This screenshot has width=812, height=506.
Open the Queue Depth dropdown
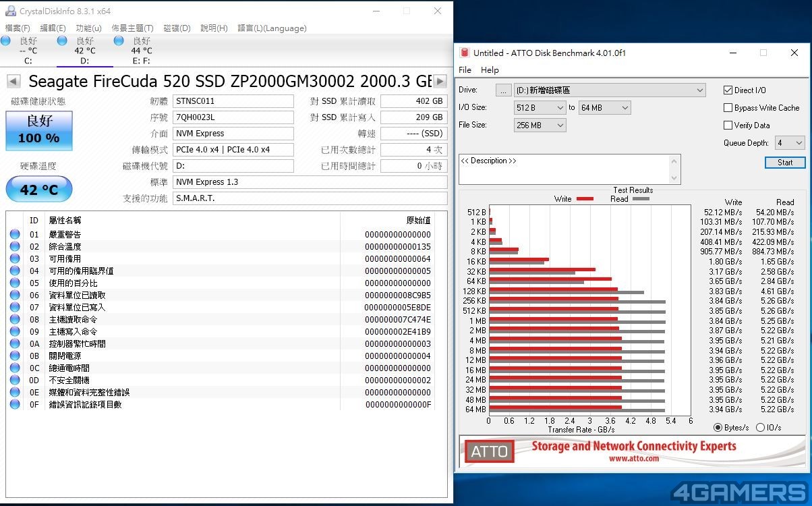790,142
